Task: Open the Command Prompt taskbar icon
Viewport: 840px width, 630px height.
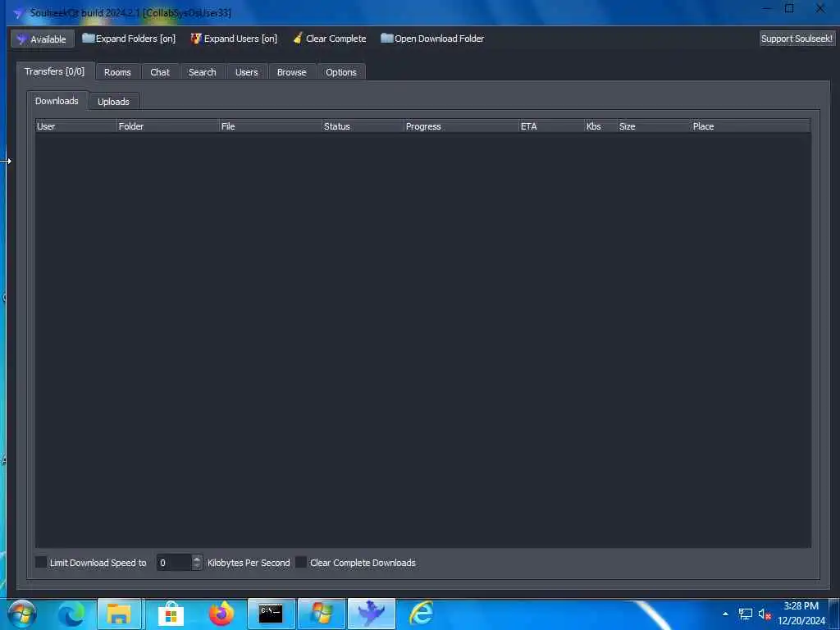Action: [x=271, y=614]
